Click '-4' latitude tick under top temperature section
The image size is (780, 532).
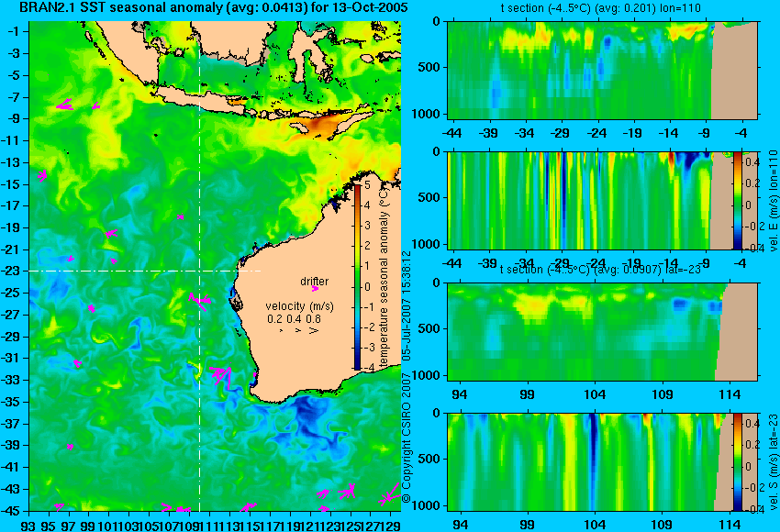[x=741, y=133]
